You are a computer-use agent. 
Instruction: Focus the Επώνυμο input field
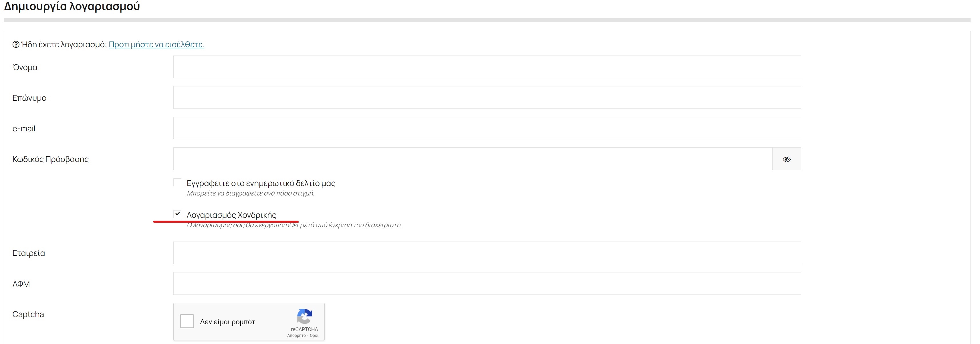[x=487, y=97]
